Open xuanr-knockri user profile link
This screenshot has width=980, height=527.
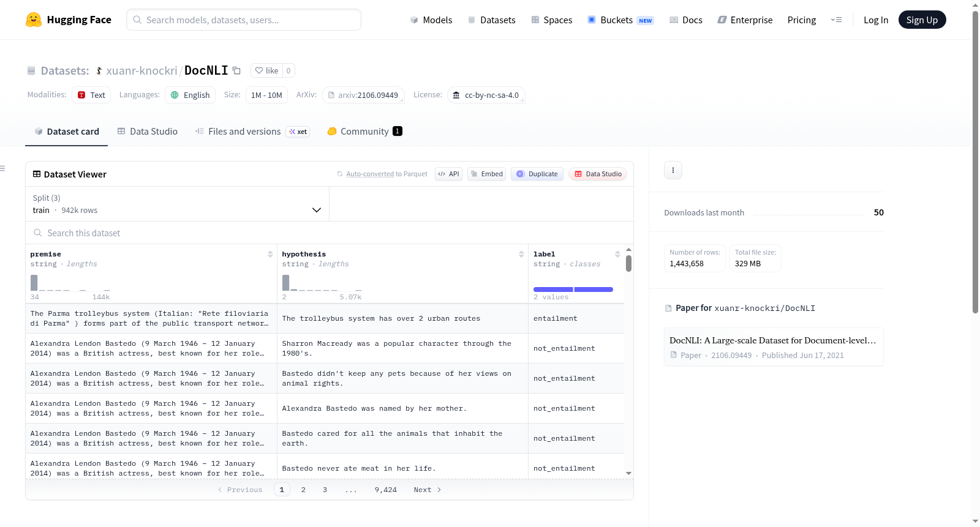coord(141,70)
